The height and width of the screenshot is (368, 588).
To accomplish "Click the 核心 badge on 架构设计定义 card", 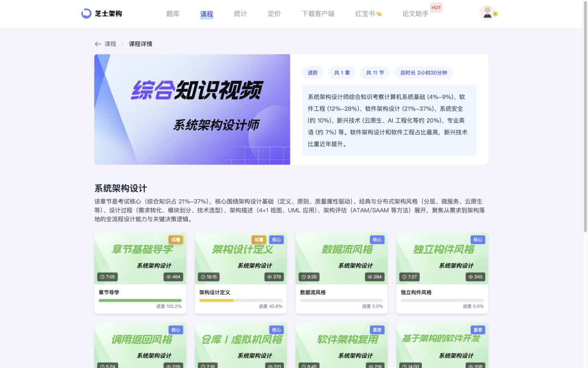I will pos(276,240).
